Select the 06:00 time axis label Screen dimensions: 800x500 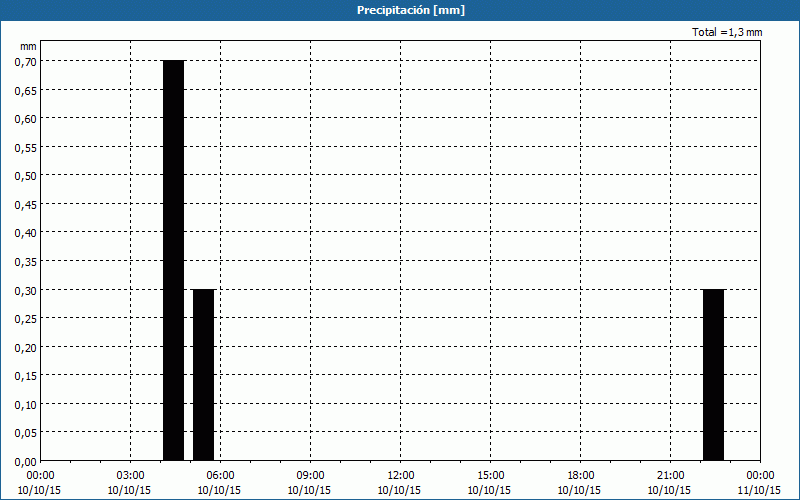[x=221, y=475]
